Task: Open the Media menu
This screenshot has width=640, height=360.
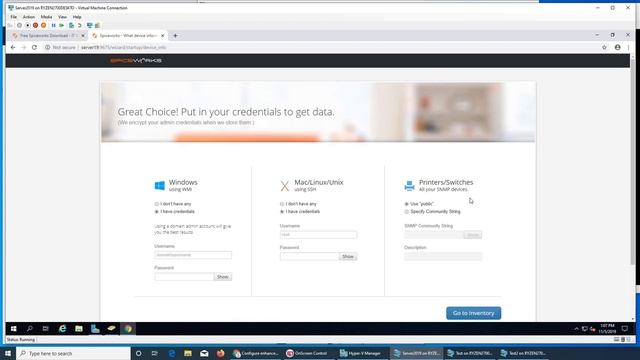Action: (46, 17)
